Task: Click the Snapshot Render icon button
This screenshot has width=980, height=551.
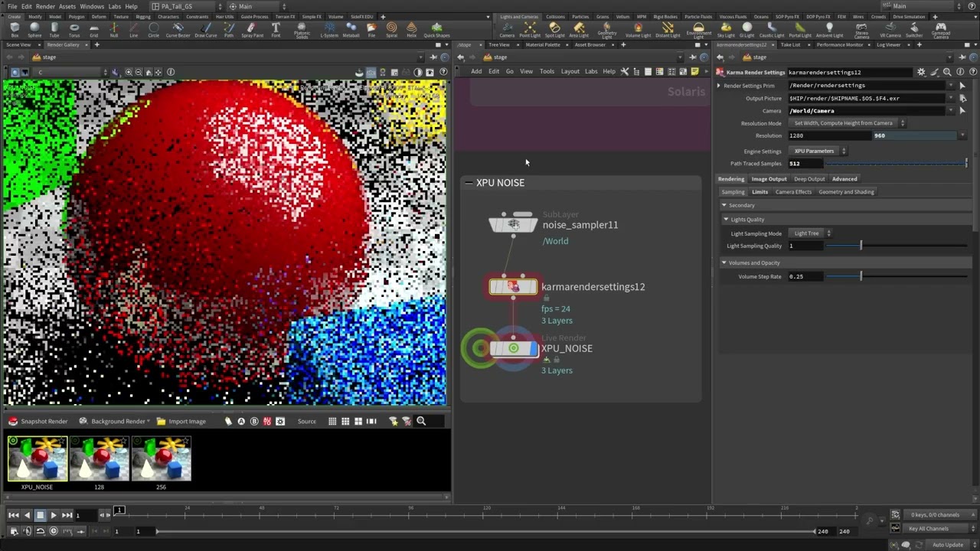Action: [x=13, y=422]
